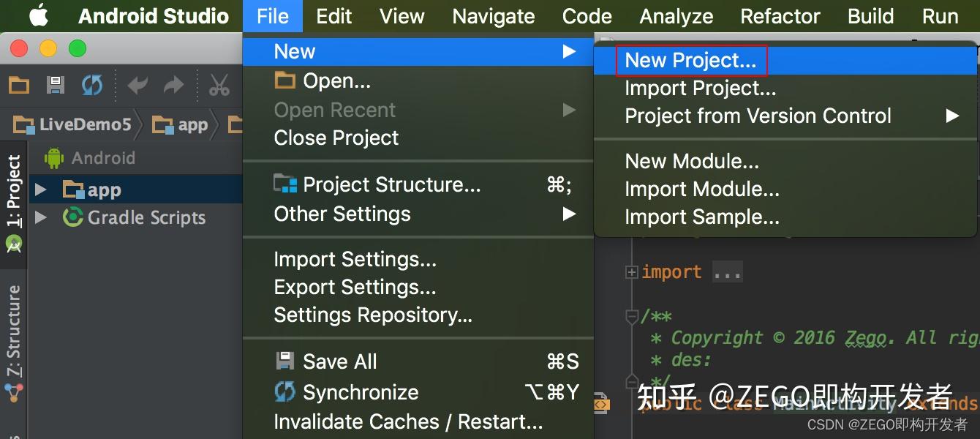Screen dimensions: 980x439
Task: Click the Save All toolbar icon
Action: (54, 84)
